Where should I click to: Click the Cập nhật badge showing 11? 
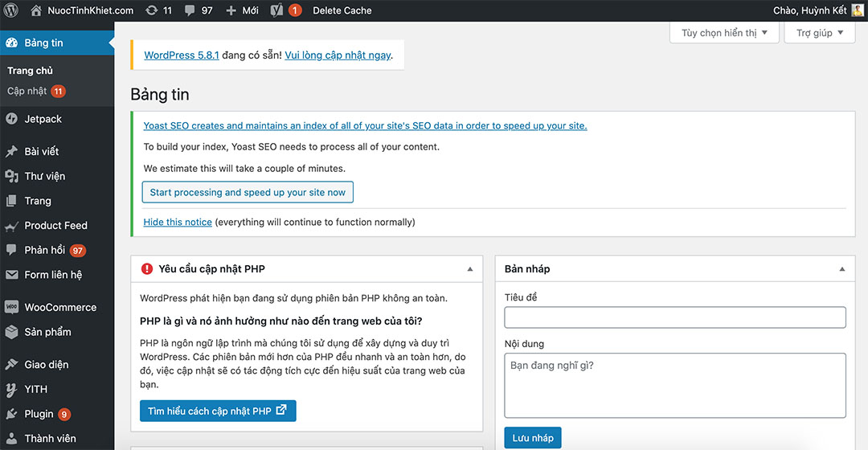(58, 92)
